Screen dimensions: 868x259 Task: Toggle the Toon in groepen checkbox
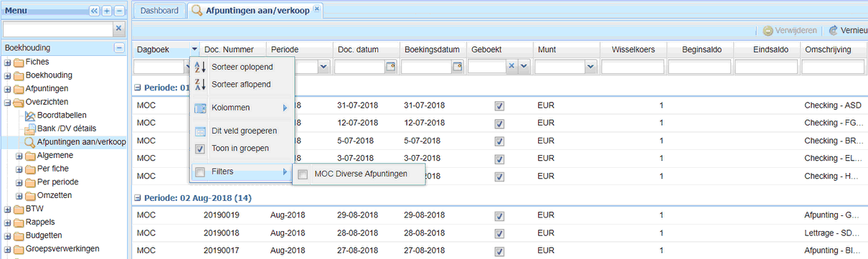pyautogui.click(x=200, y=149)
